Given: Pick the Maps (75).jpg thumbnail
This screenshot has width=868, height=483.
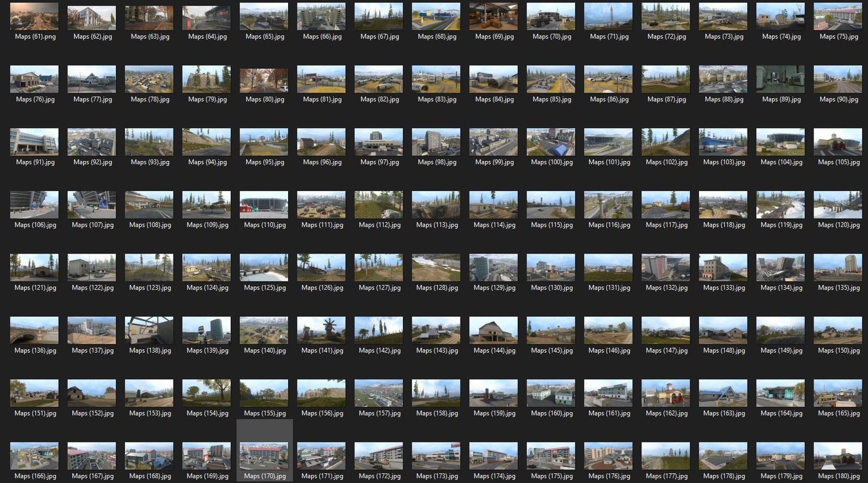Looking at the screenshot, I should [x=838, y=16].
